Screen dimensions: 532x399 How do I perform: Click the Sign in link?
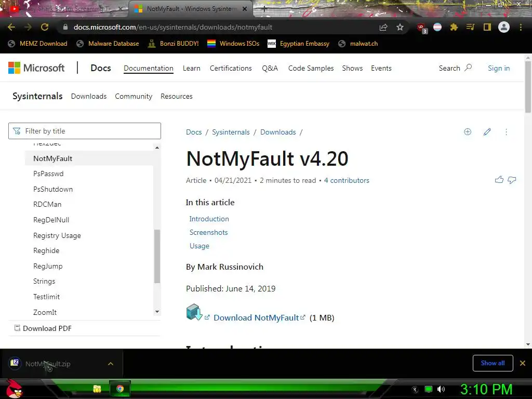499,68
